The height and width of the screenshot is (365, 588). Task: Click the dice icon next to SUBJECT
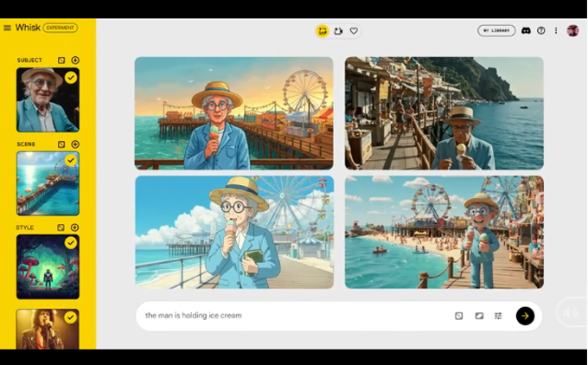click(61, 60)
